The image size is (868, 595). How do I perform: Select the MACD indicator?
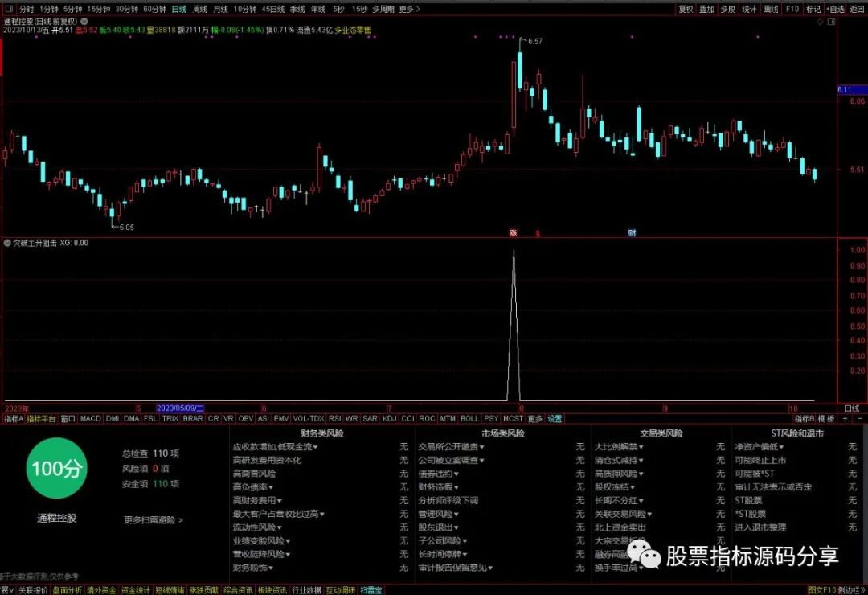90,419
